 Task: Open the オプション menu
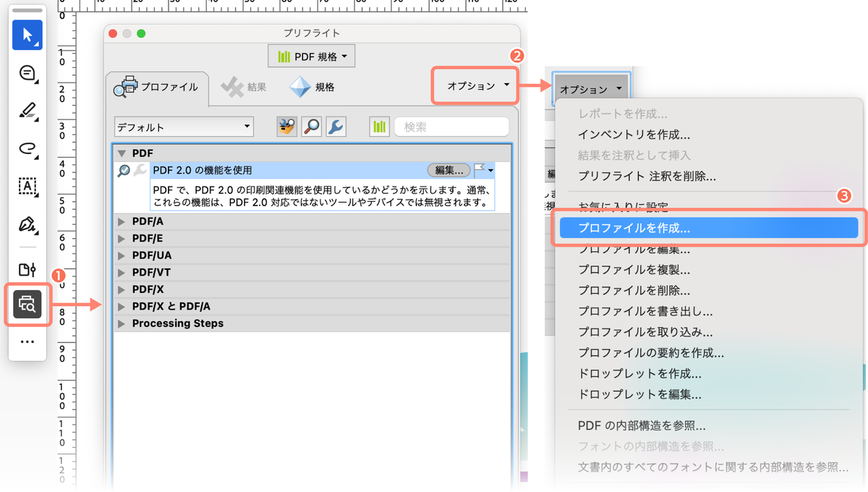[x=475, y=85]
